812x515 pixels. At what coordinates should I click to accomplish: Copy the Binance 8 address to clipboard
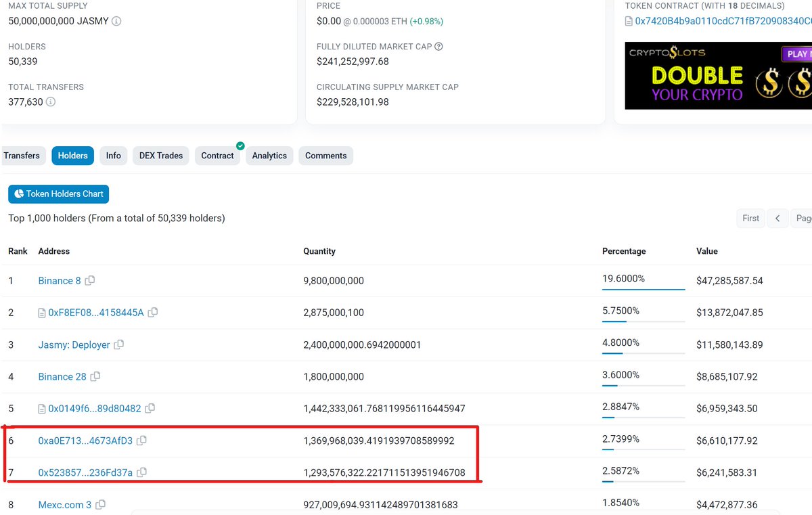91,280
